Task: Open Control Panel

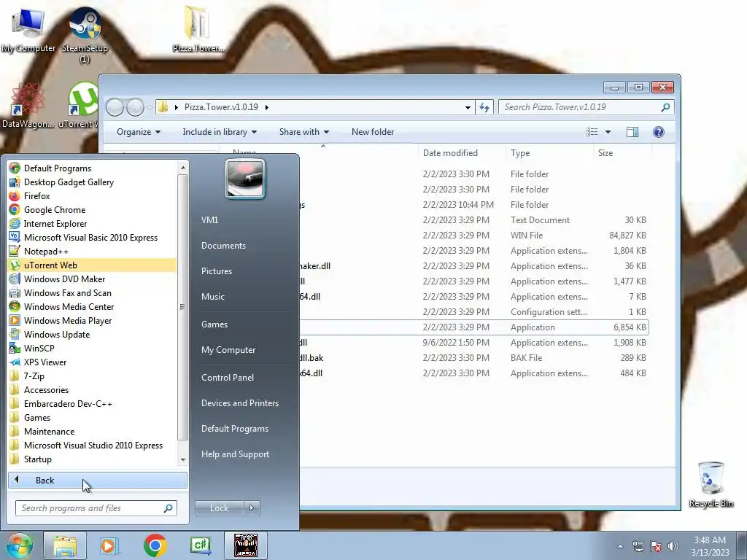Action: (228, 377)
